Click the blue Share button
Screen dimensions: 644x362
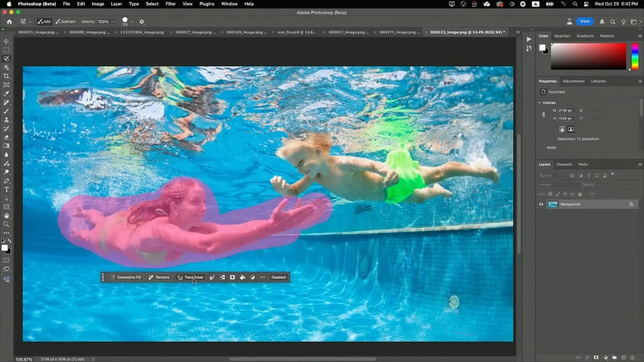[584, 21]
